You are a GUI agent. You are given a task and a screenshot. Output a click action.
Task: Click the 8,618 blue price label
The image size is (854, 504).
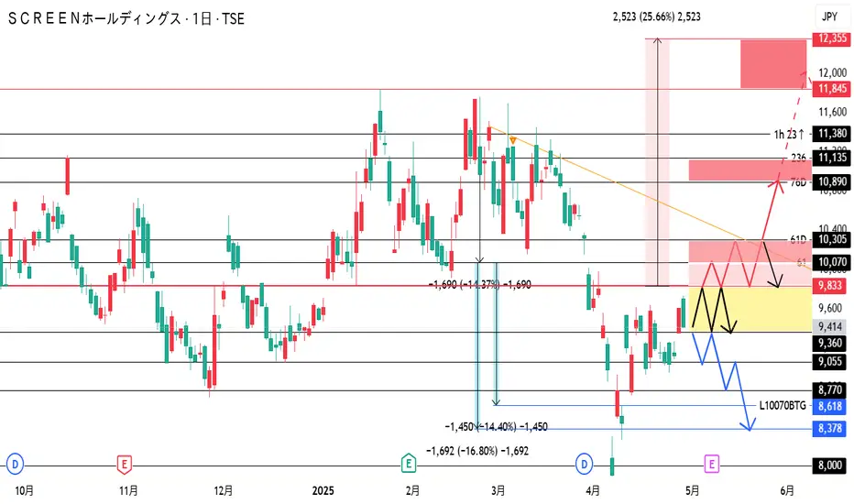click(x=830, y=407)
